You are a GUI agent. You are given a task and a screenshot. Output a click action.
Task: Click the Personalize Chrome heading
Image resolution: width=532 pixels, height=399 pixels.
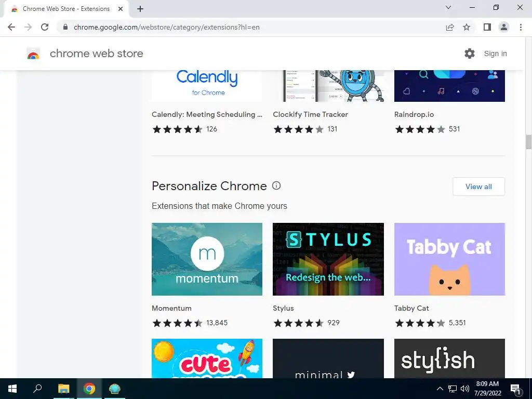(x=209, y=186)
